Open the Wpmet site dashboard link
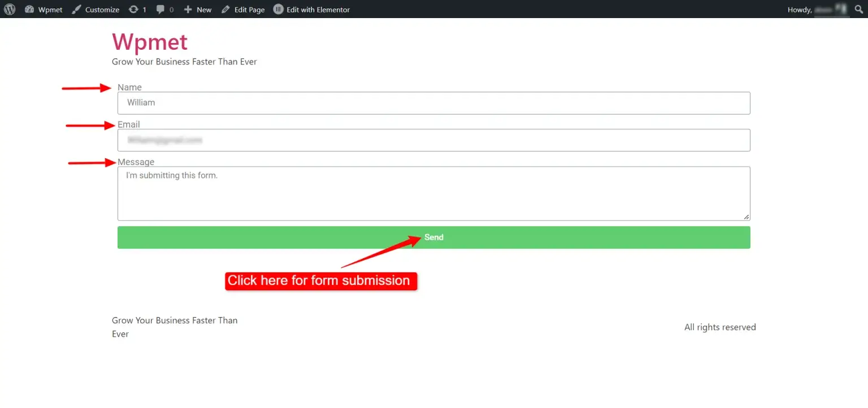868x408 pixels. [x=44, y=9]
